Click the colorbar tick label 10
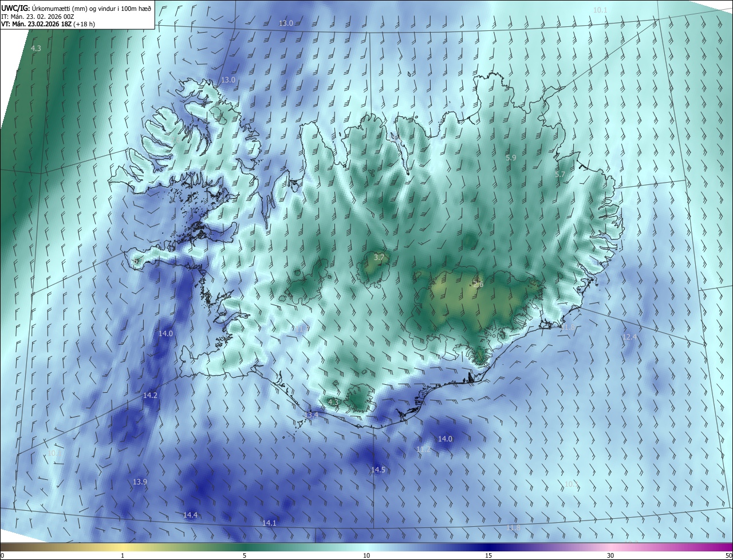733x560 pixels. pyautogui.click(x=366, y=556)
